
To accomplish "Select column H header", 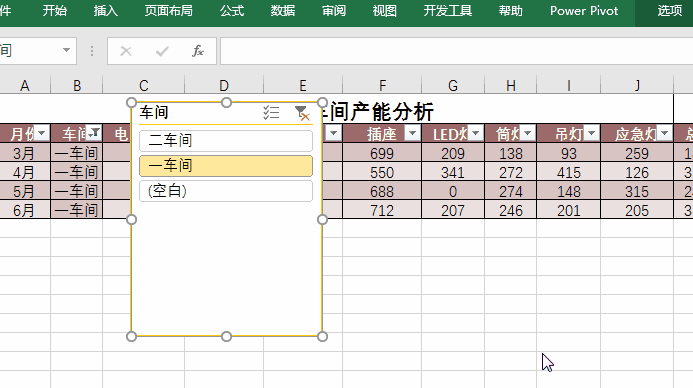I will point(511,85).
